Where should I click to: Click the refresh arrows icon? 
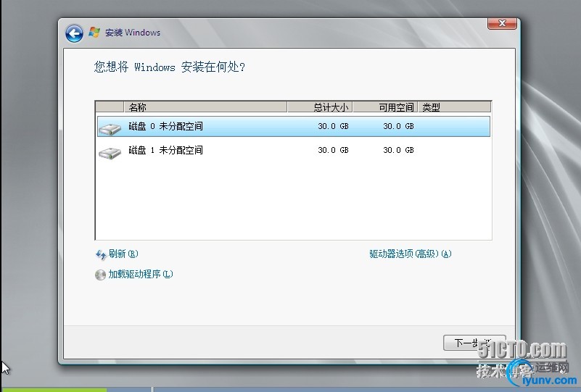click(101, 254)
